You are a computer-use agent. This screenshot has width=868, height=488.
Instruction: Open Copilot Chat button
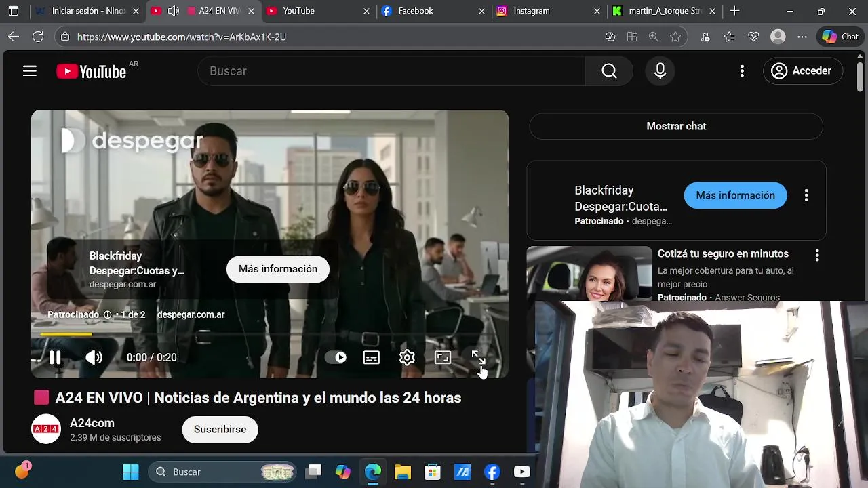pyautogui.click(x=841, y=37)
